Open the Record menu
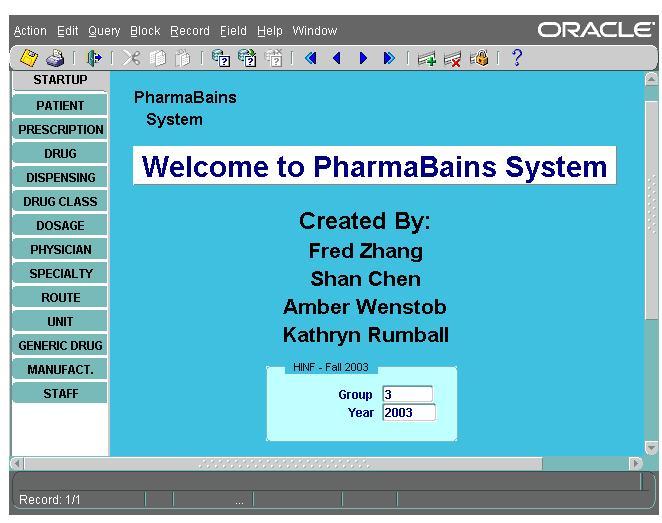 190,31
